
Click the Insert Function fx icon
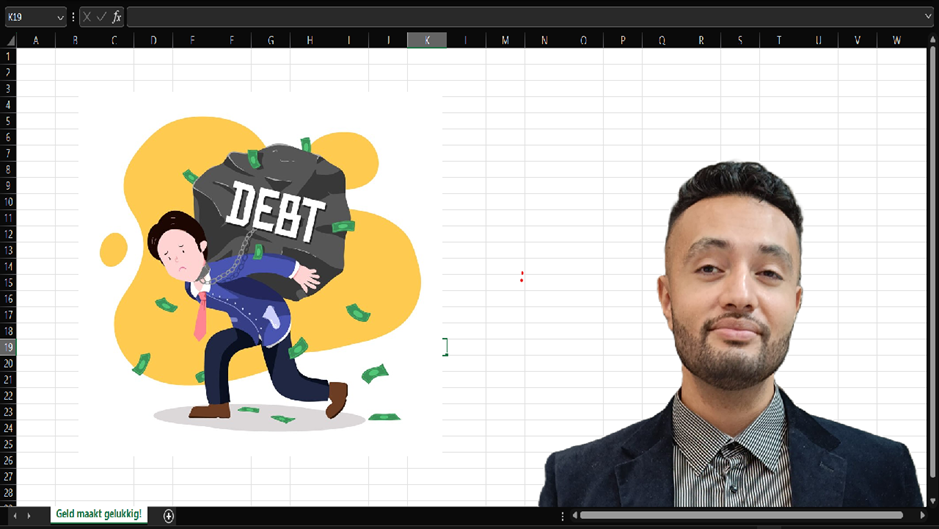[116, 17]
